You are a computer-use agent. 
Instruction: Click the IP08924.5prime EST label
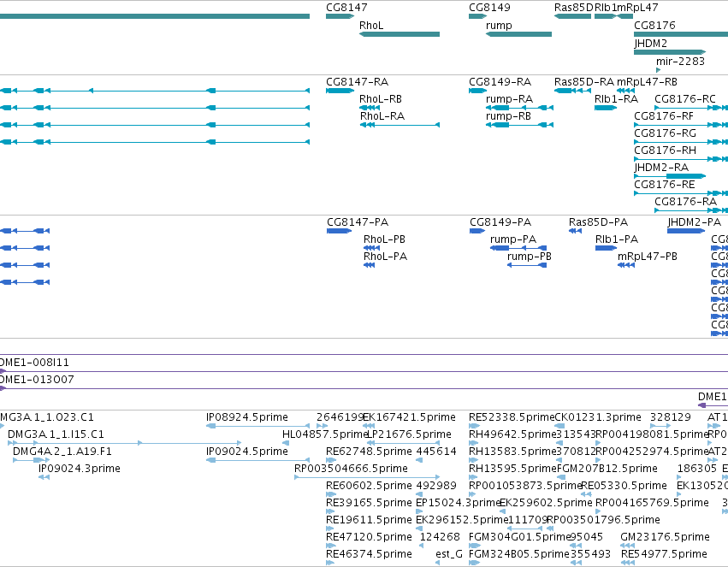(247, 417)
